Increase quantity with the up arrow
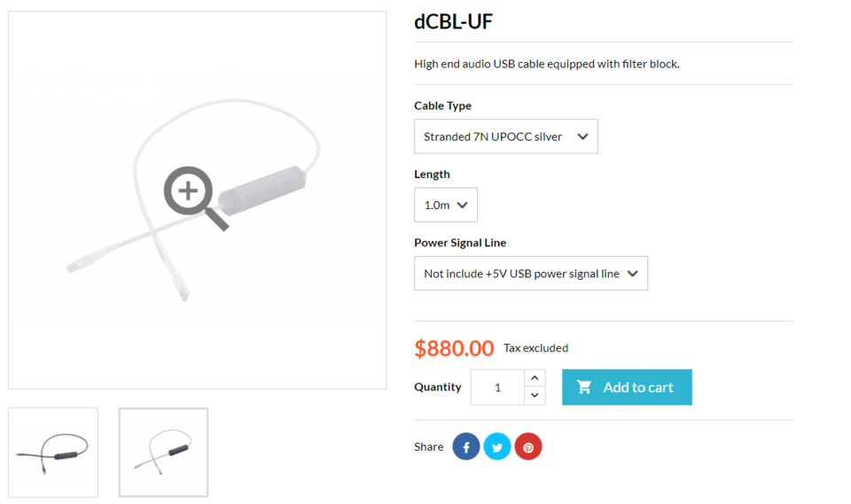851x504 pixels. pos(535,378)
